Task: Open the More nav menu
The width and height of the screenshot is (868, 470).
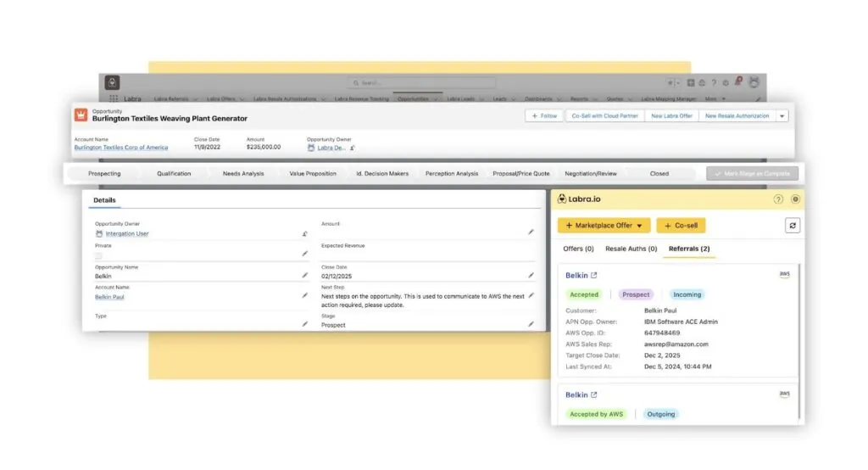Action: point(715,99)
